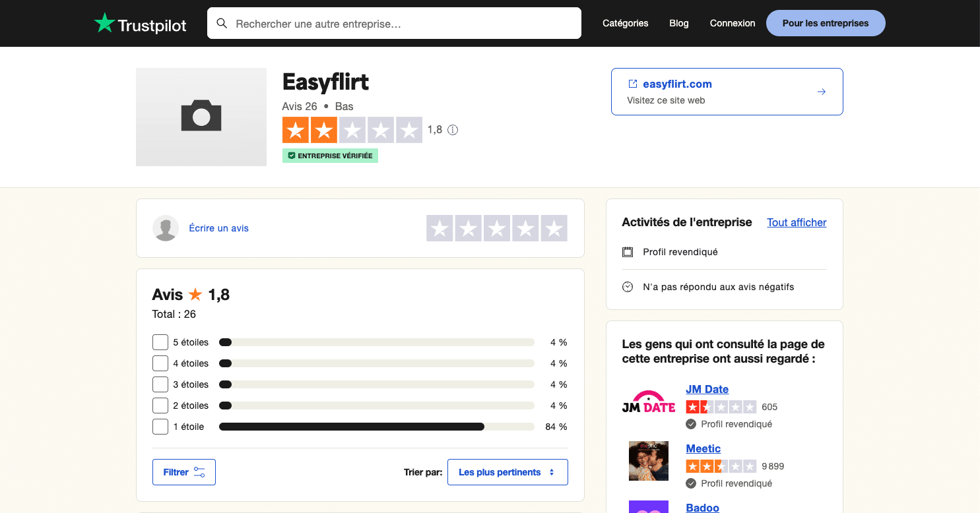
Task: Click the arrow in the easyflirt.com card
Action: 822,92
